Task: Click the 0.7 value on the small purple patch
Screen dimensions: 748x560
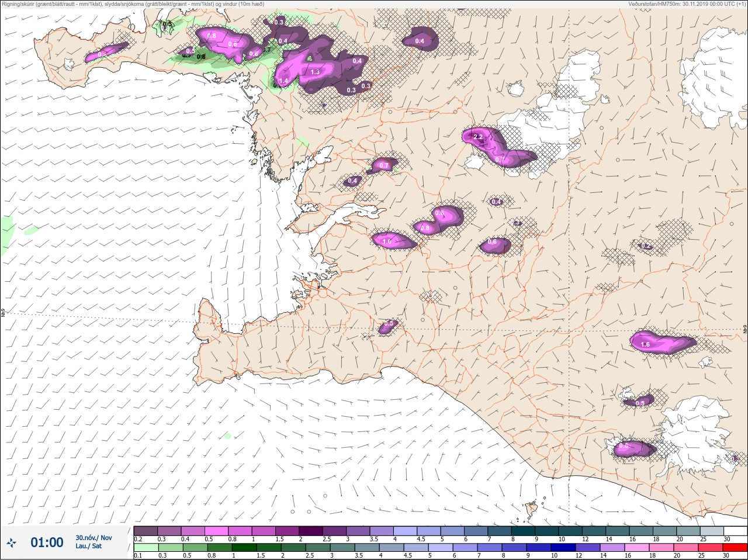Action: click(384, 165)
